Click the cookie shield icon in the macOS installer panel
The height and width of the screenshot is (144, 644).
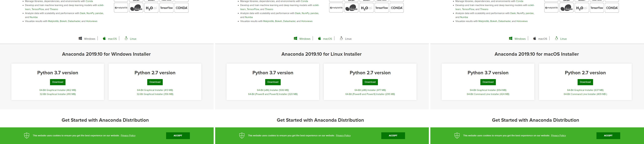point(457,136)
